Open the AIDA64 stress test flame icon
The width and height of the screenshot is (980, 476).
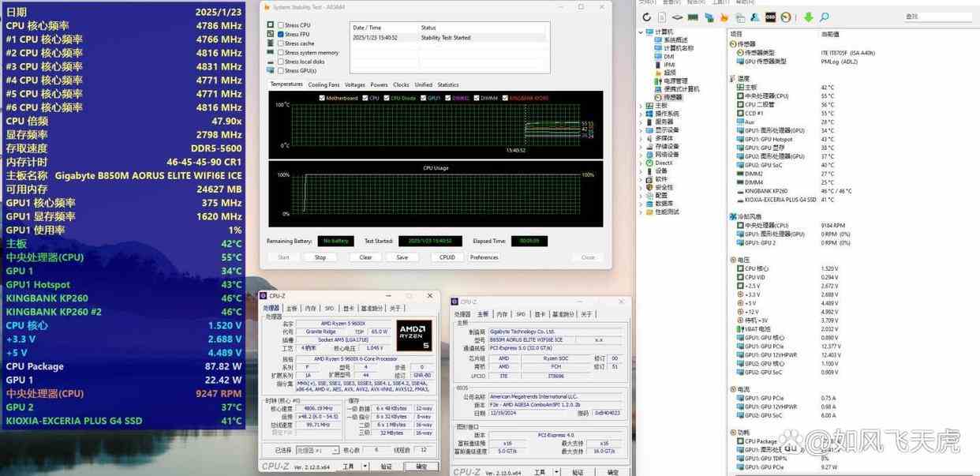click(724, 17)
